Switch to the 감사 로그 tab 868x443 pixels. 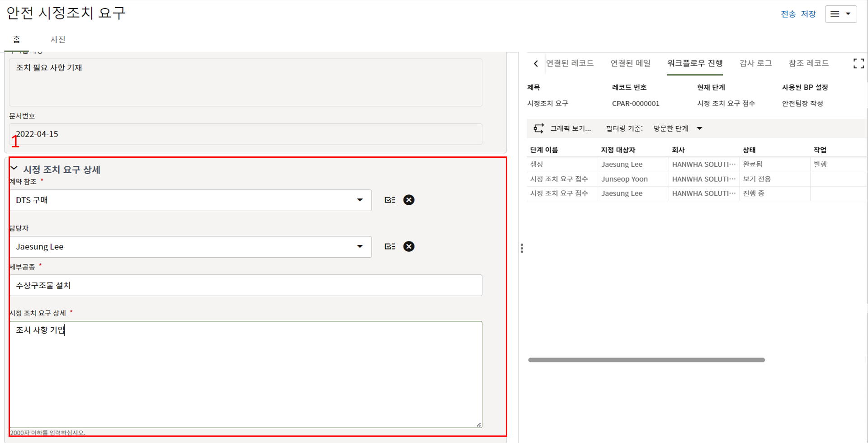tap(755, 63)
